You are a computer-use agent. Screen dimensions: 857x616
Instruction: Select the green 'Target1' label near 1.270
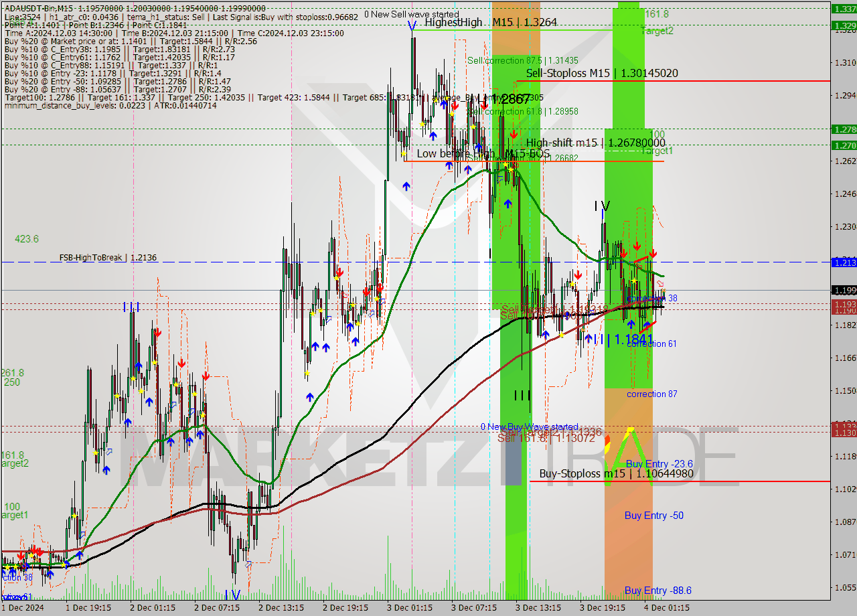pos(657,151)
